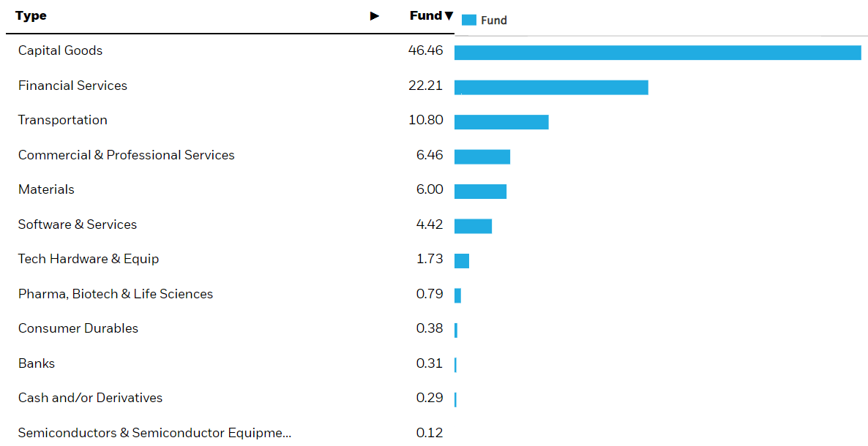Expand the arrow next to the Type header
Image resolution: width=868 pixels, height=446 pixels.
tap(374, 15)
